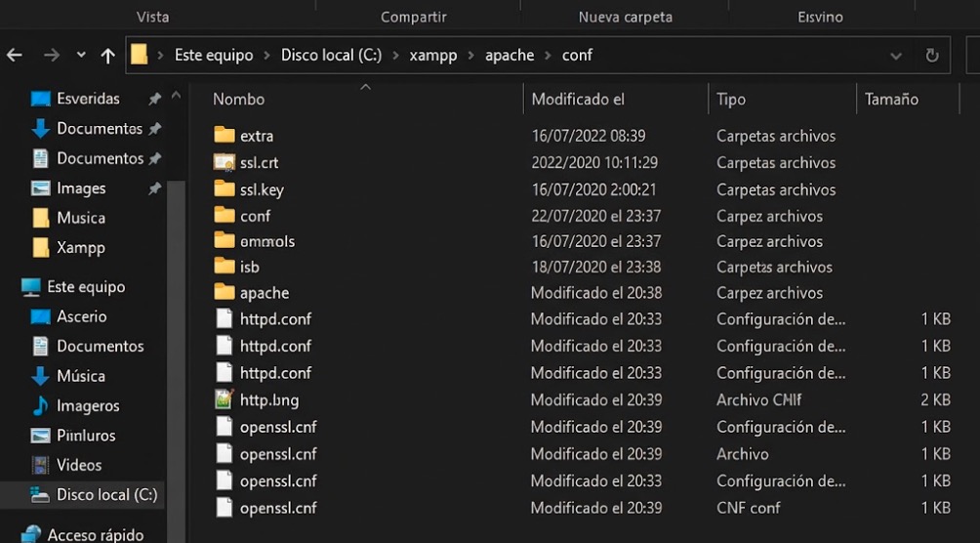Expand chevron before Este equipo breadcrumb
The image size is (980, 543).
pyautogui.click(x=161, y=56)
